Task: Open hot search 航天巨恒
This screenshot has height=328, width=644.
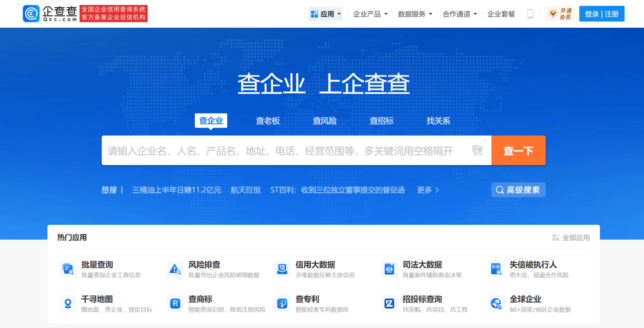Action: pos(246,190)
